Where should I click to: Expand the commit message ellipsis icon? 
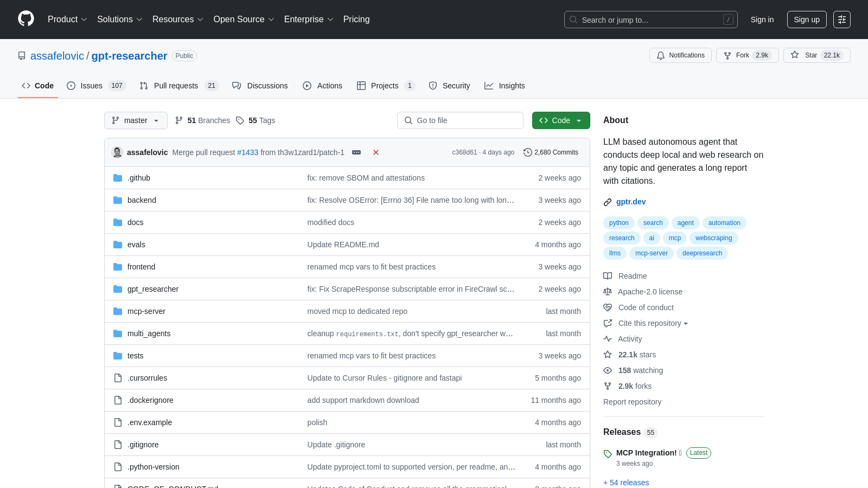(x=356, y=152)
